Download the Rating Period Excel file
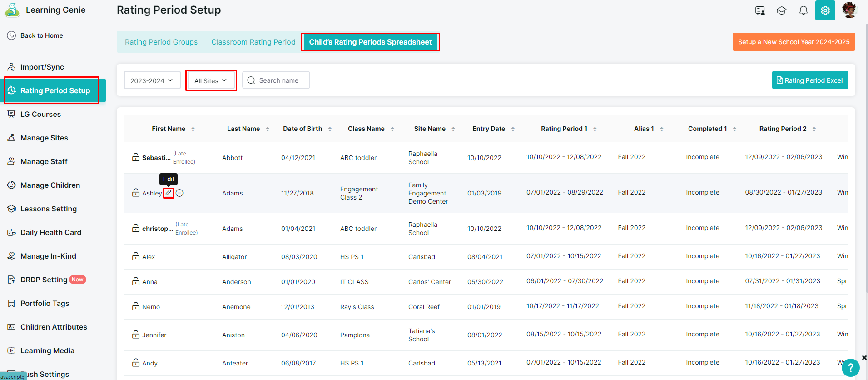The image size is (868, 380). 810,80
